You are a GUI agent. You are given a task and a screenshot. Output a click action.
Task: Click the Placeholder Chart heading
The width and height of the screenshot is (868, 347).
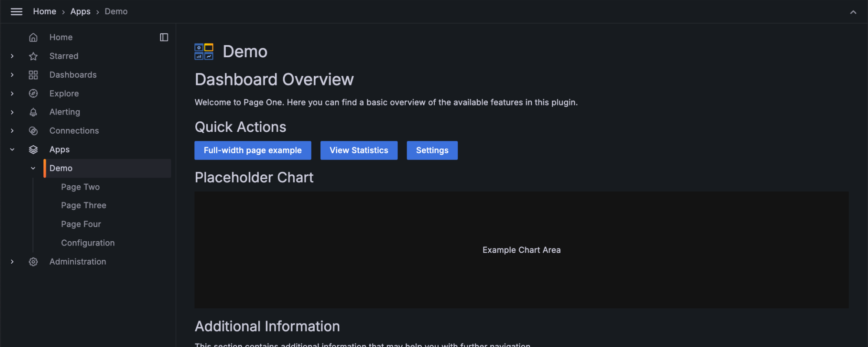coord(254,177)
